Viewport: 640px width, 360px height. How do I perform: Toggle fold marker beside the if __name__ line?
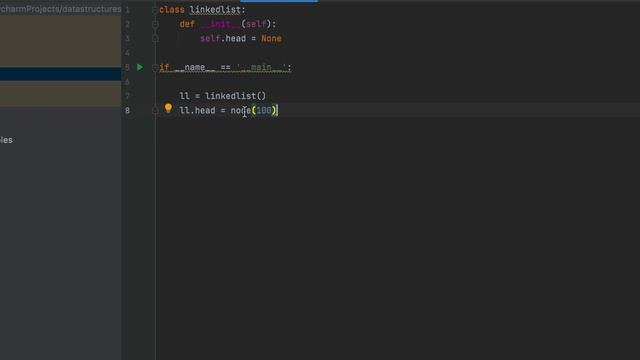click(155, 68)
